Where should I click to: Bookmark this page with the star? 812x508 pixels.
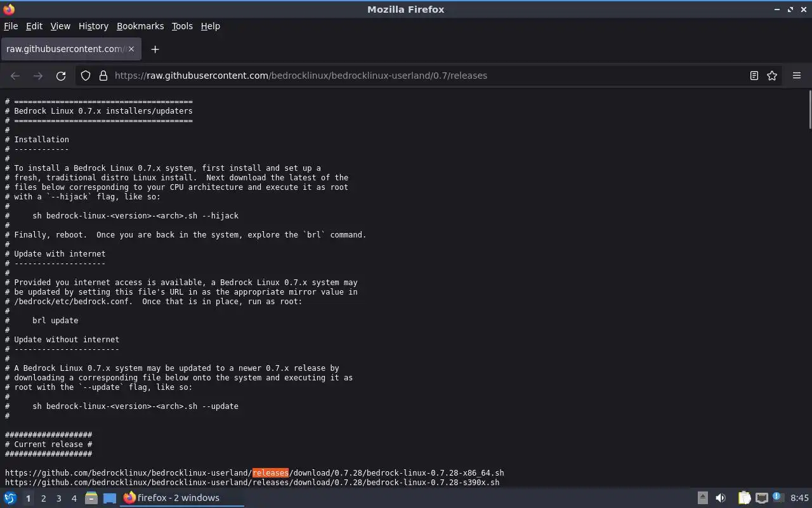772,76
